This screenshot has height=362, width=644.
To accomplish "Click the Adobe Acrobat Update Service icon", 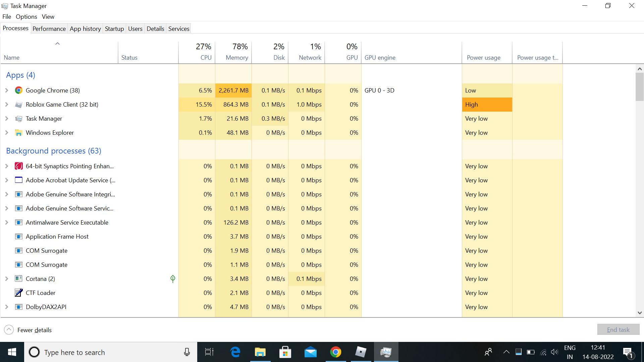I will pos(19,180).
